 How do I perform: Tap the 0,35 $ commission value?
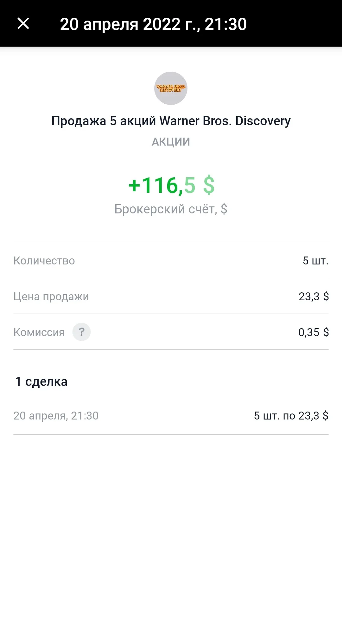pyautogui.click(x=313, y=332)
